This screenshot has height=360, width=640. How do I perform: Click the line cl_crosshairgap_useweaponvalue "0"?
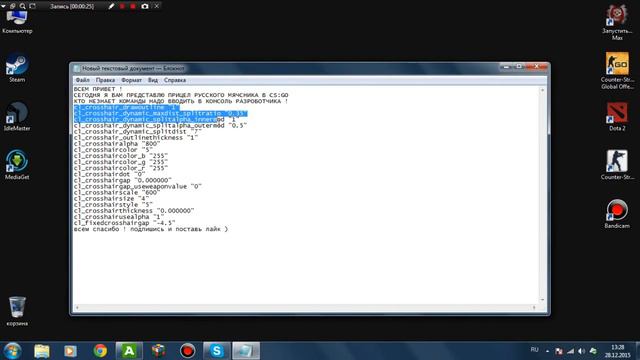(x=138, y=186)
